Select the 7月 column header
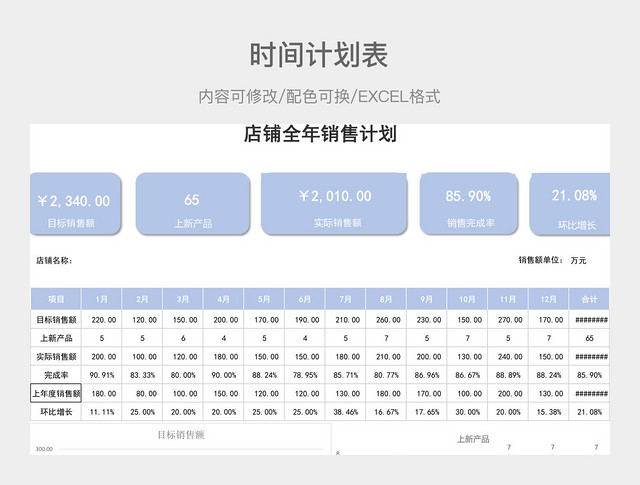Image resolution: width=640 pixels, height=485 pixels. tap(345, 299)
